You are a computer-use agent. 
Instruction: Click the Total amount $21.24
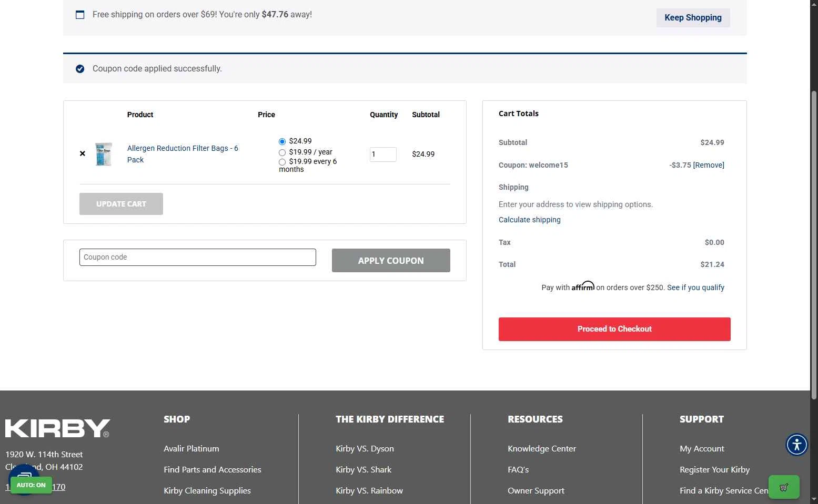(712, 264)
